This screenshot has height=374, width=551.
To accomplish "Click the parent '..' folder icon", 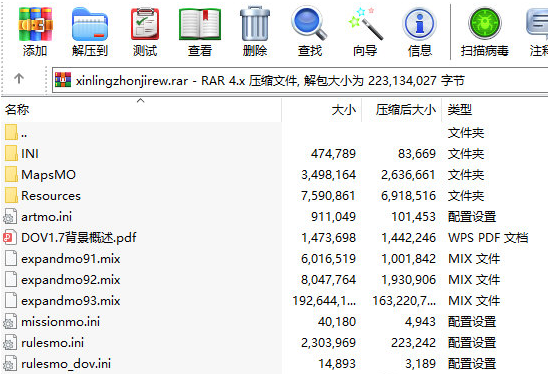I will tap(11, 132).
